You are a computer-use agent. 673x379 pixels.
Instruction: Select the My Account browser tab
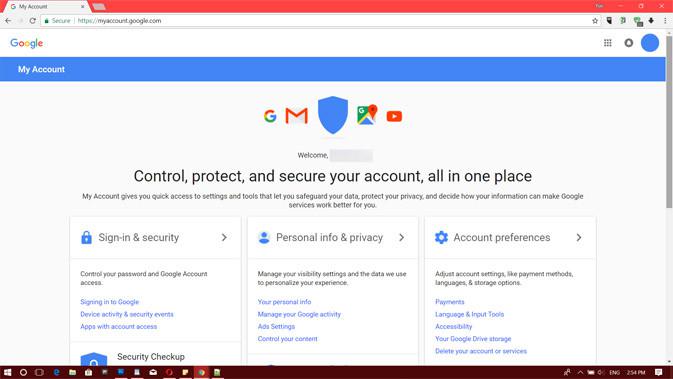click(45, 6)
